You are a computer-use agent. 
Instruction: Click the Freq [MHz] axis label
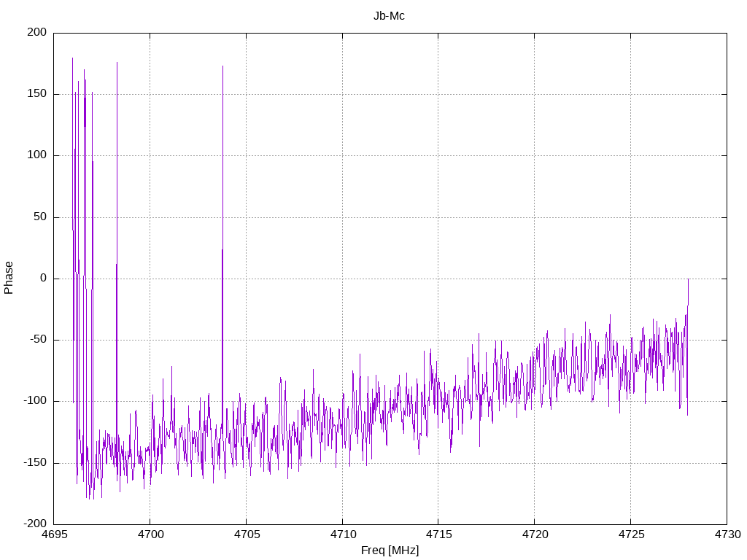[390, 551]
